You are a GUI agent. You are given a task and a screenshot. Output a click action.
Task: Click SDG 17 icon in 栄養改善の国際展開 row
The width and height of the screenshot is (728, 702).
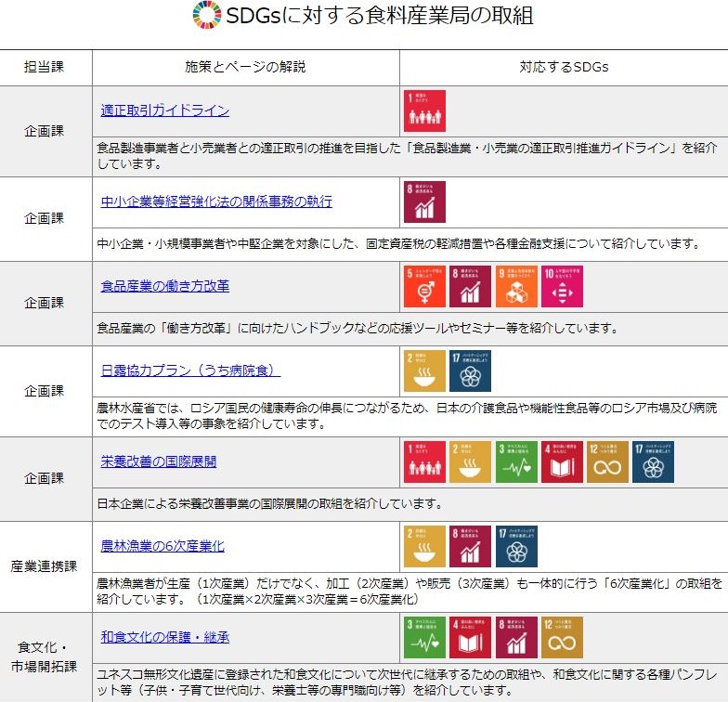tap(653, 462)
